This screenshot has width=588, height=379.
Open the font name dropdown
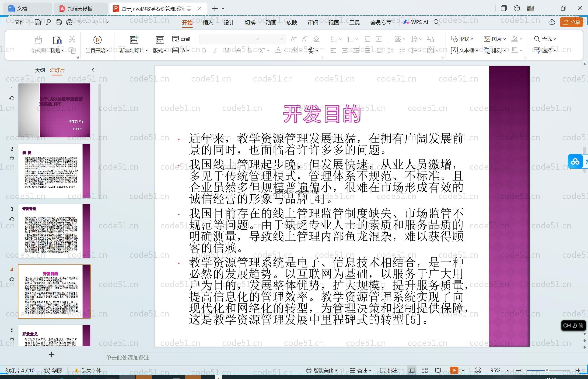coord(257,39)
